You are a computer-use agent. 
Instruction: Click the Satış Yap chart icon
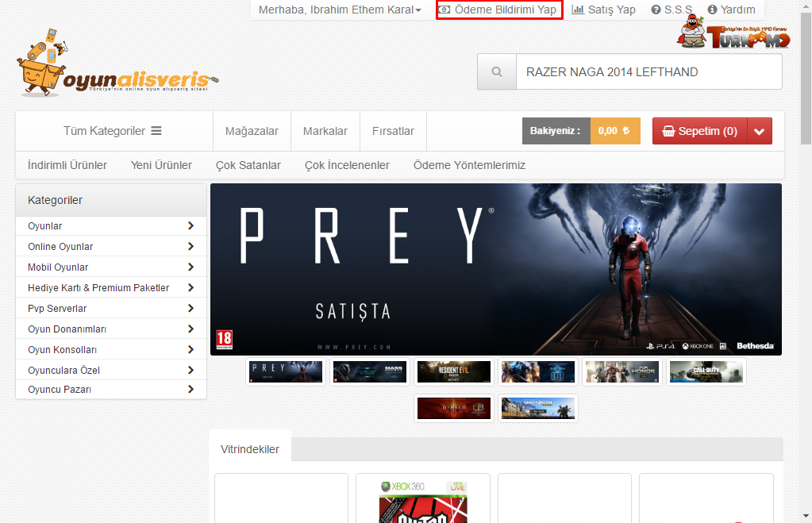point(578,10)
